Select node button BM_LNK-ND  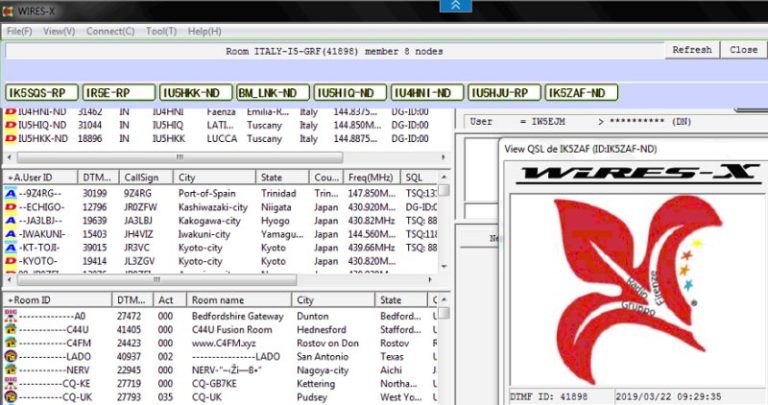click(273, 93)
